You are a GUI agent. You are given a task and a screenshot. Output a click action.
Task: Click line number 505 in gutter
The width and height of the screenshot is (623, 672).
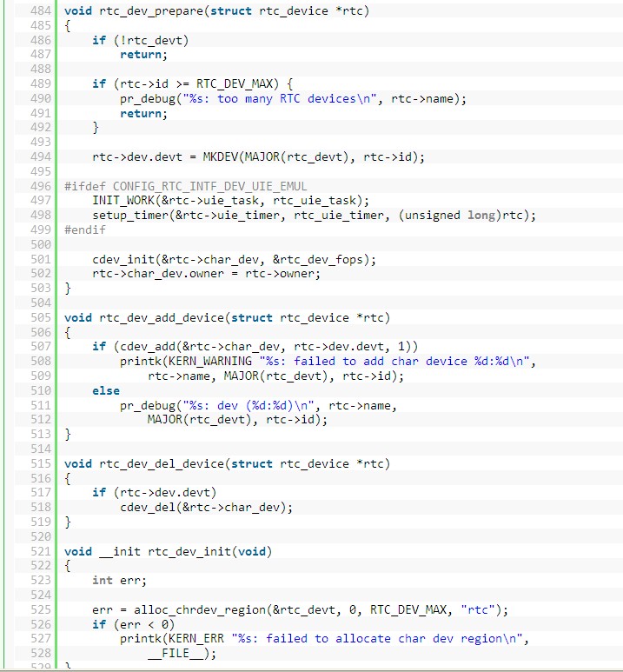(41, 317)
